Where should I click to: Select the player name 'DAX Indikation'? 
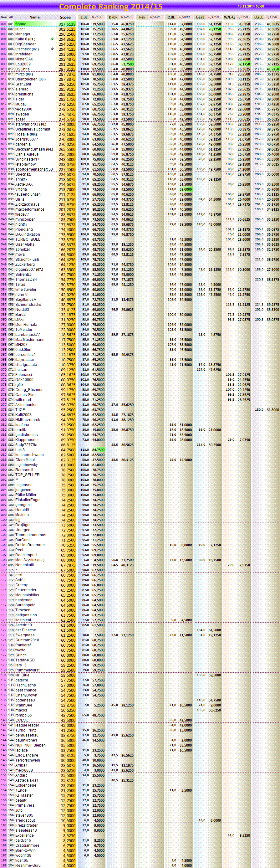coord(28,234)
